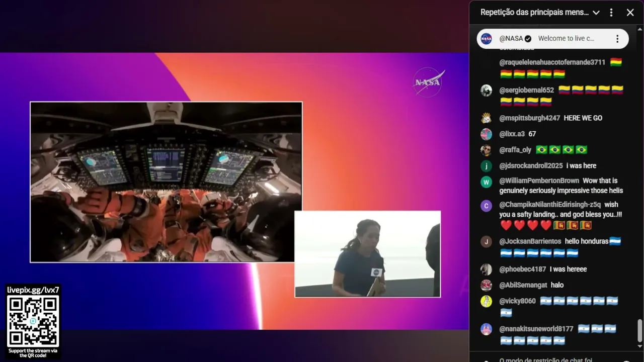Click username @sergiobernal652
This screenshot has height=362, width=644.
527,90
